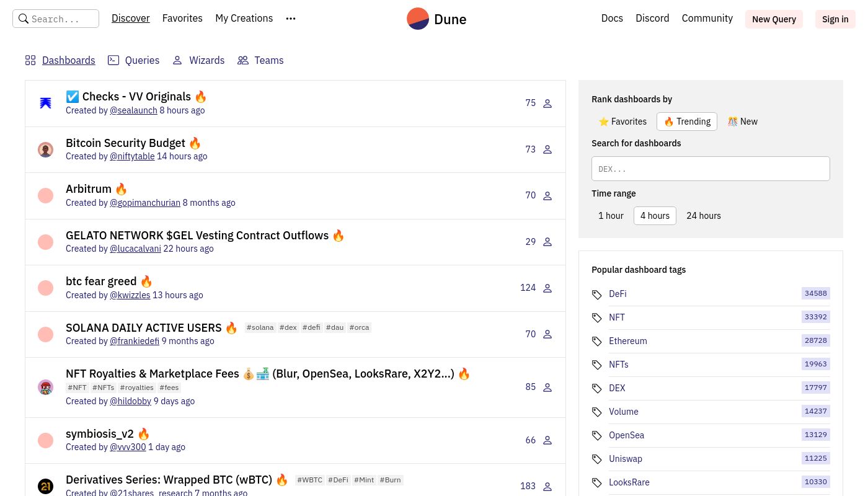Click the magnifier icon in search box
868x496 pixels.
pos(24,19)
